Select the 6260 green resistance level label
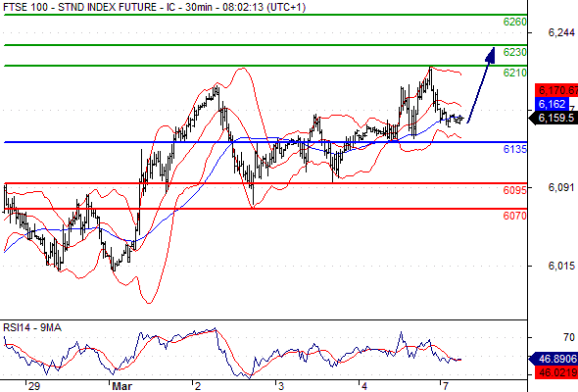Viewport: 578px width, 392px height. (515, 23)
